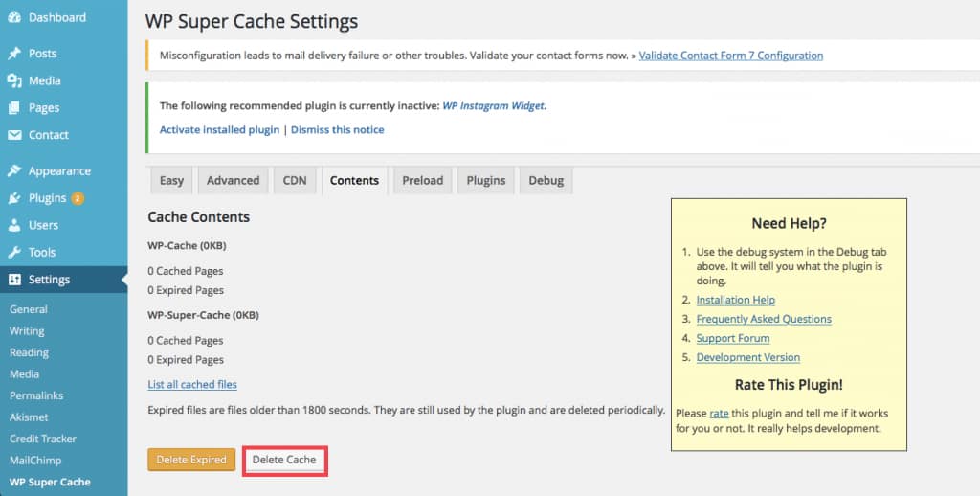The height and width of the screenshot is (496, 980).
Task: Open the Installation Help link
Action: pos(736,301)
